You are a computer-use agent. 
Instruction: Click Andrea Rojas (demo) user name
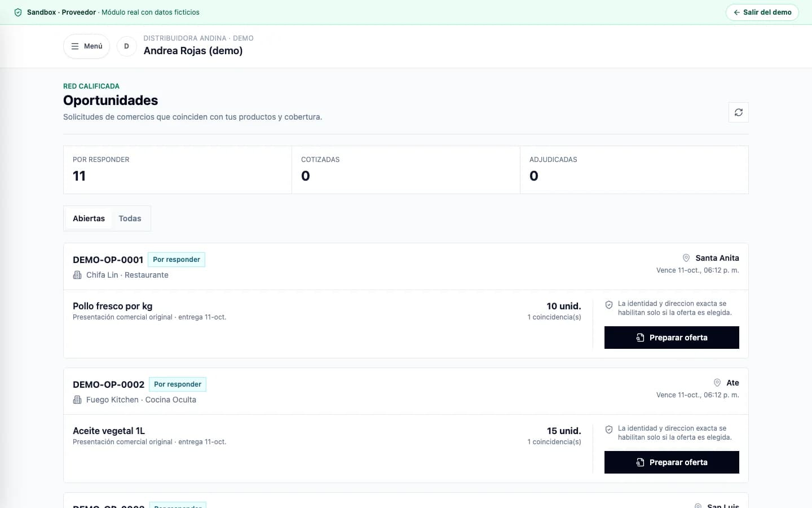pyautogui.click(x=193, y=51)
